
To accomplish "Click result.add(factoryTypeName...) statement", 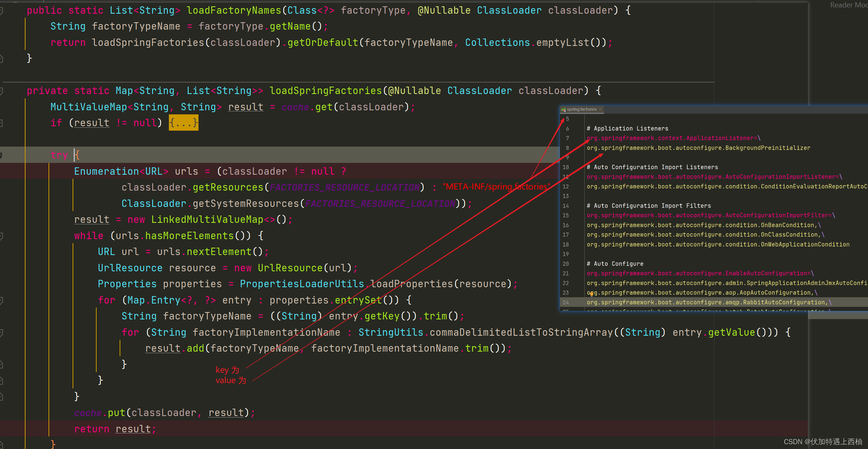I will coord(328,348).
